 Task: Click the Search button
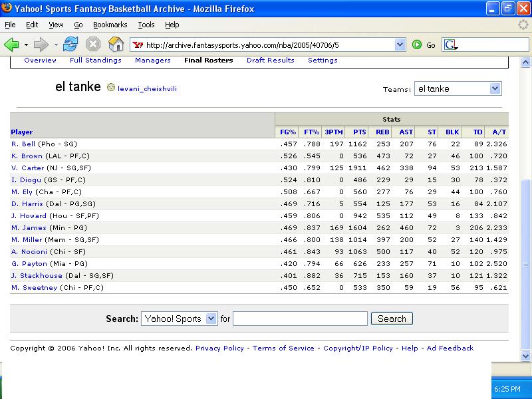click(x=392, y=319)
